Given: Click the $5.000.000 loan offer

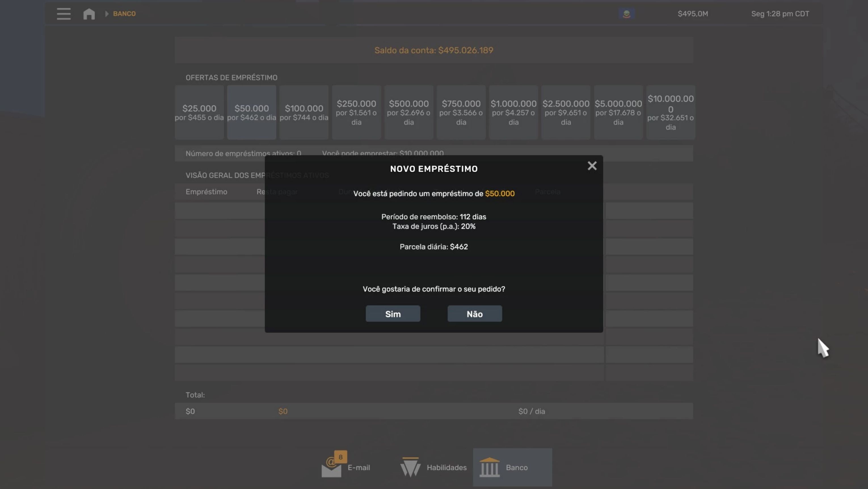Looking at the screenshot, I should click(x=618, y=112).
